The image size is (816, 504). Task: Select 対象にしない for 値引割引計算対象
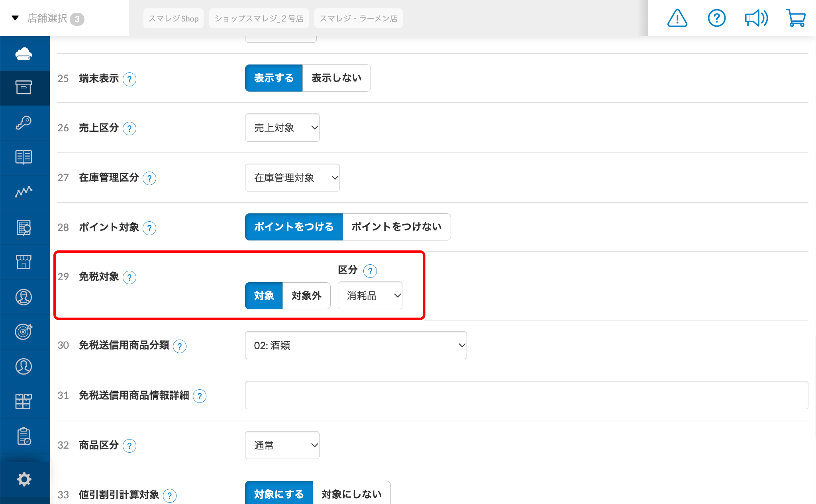351,493
